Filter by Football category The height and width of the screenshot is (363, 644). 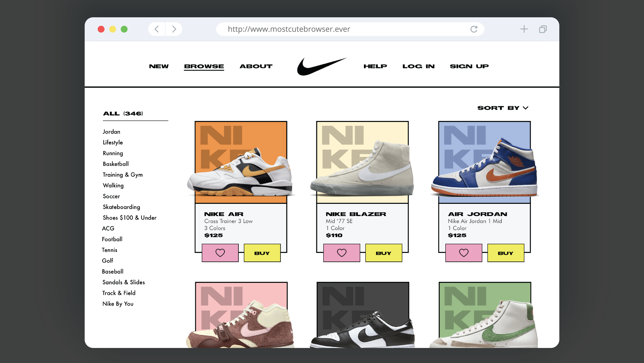pos(112,239)
